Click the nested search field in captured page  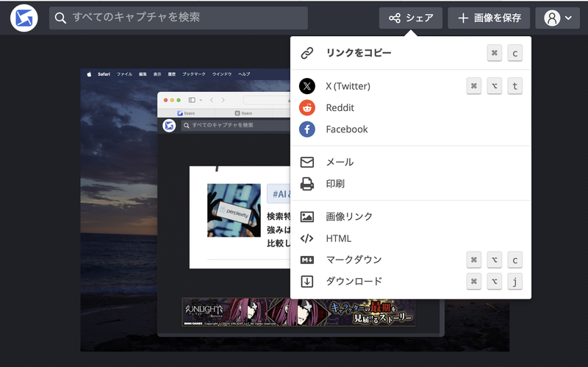click(235, 125)
